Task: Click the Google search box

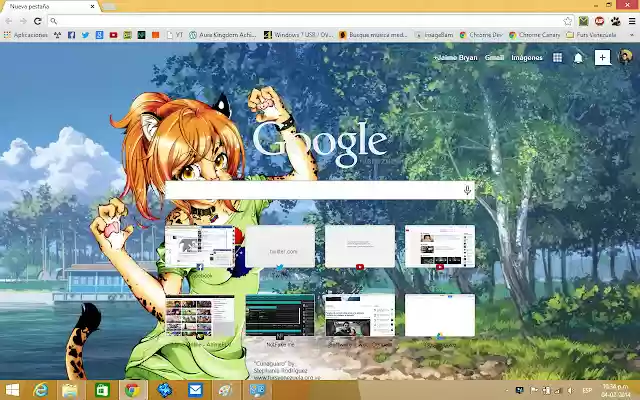Action: click(320, 190)
